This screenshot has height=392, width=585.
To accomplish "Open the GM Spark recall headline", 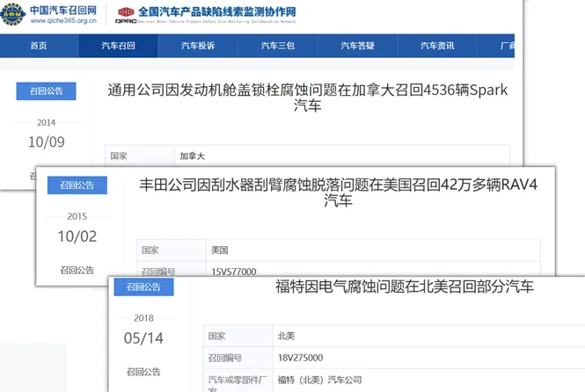I will [x=307, y=98].
